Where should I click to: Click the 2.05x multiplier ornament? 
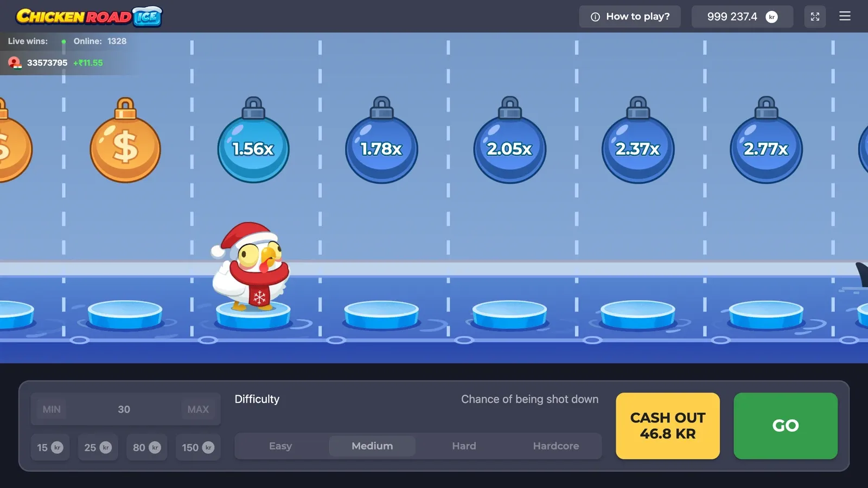tap(509, 140)
